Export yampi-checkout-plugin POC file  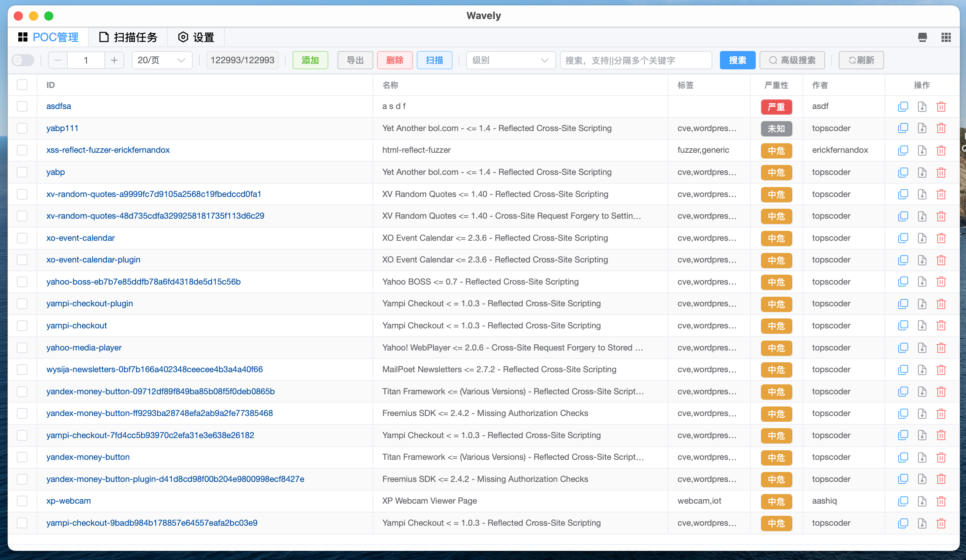pyautogui.click(x=922, y=304)
